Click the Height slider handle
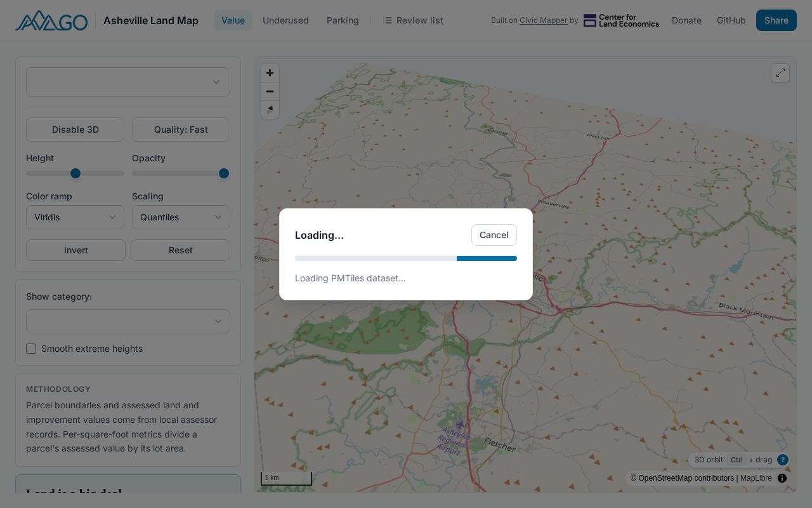 click(x=75, y=173)
